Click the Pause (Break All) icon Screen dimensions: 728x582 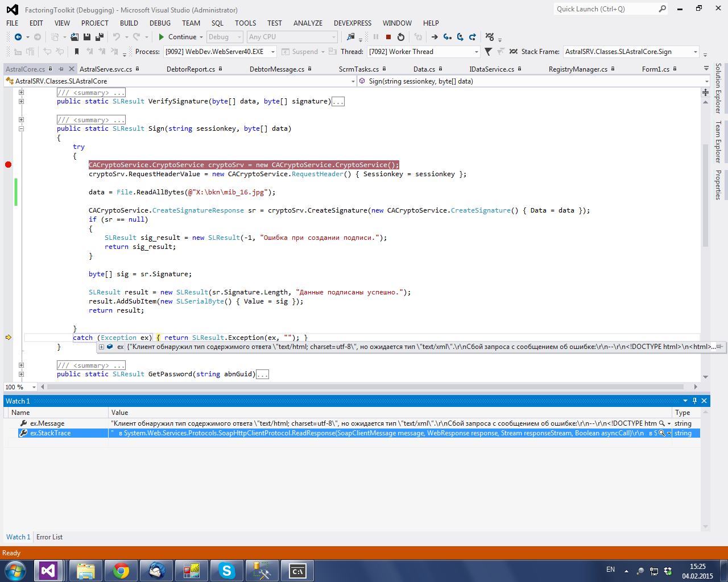[376, 37]
